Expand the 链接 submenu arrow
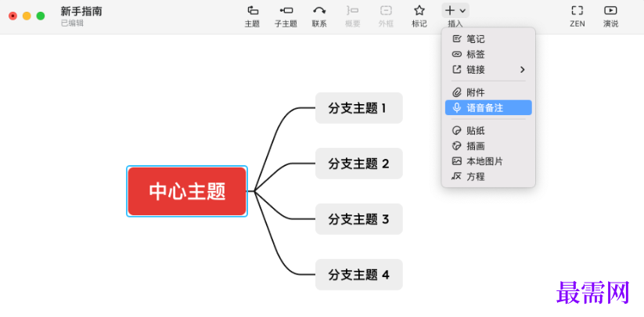The image size is (644, 317). pos(523,70)
